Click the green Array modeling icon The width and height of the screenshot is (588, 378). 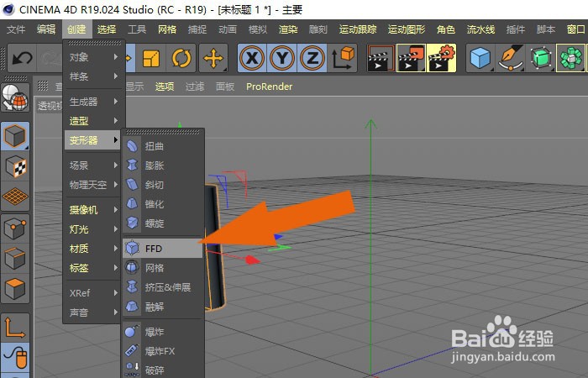click(x=570, y=58)
